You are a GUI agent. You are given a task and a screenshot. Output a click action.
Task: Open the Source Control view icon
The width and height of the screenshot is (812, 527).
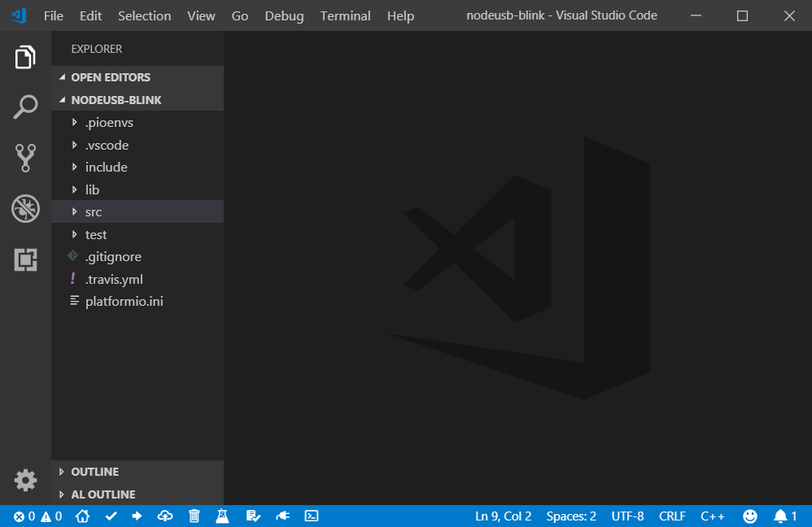(25, 158)
